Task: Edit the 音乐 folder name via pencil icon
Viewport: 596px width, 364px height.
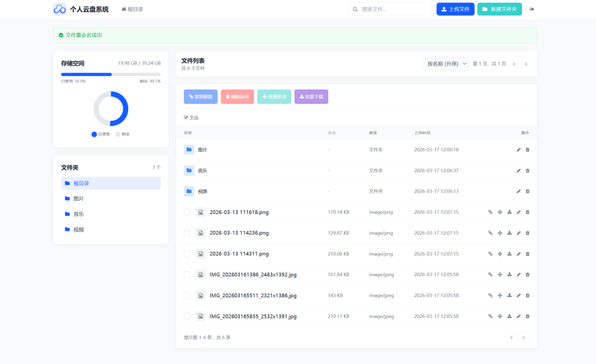Action: point(519,170)
